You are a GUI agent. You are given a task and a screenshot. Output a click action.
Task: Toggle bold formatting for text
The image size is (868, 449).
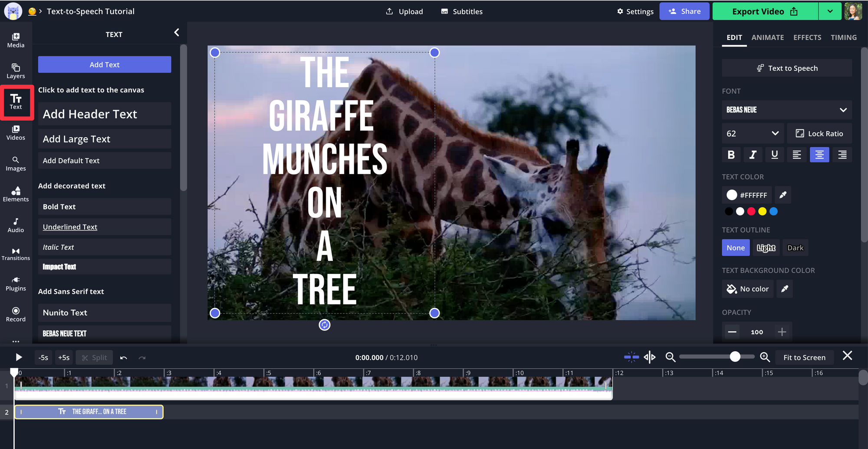pyautogui.click(x=731, y=155)
